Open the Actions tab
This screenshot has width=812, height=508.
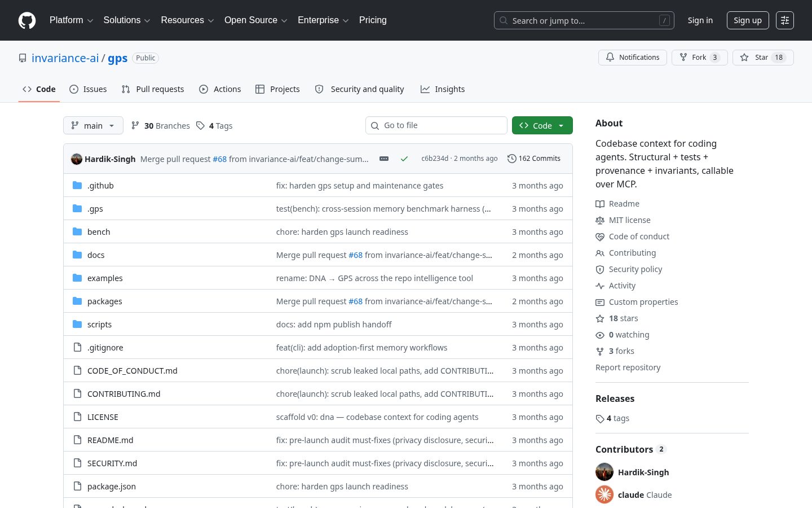[220, 89]
